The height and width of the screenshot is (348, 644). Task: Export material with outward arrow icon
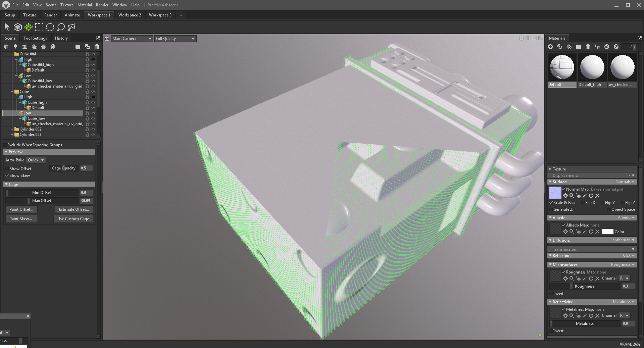[x=616, y=47]
